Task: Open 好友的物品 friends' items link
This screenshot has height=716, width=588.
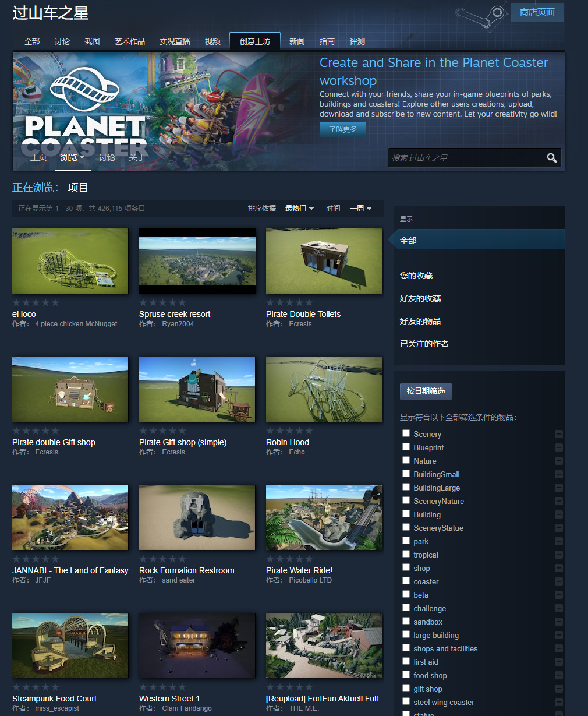Action: (420, 321)
